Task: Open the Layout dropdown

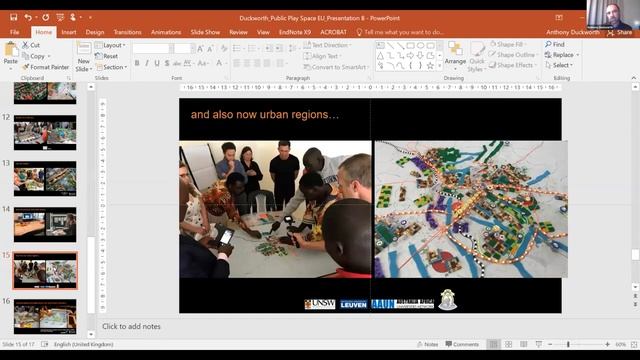Action: coord(110,45)
